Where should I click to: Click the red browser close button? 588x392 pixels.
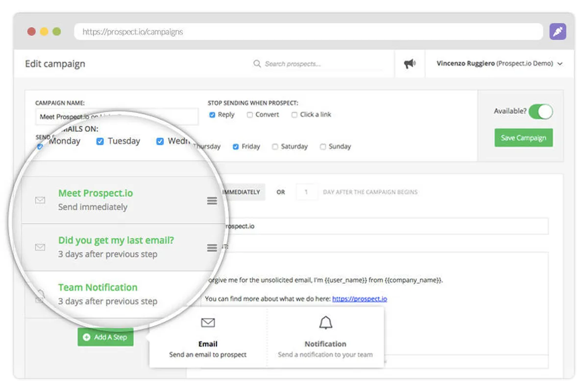pos(31,32)
